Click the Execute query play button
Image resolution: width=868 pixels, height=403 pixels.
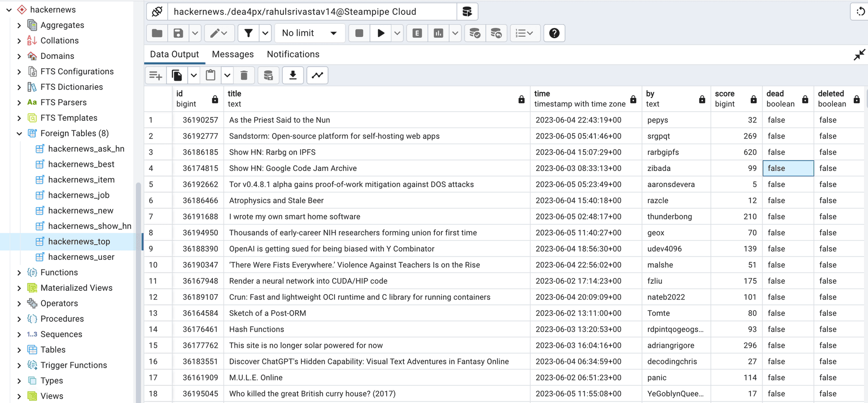(381, 33)
